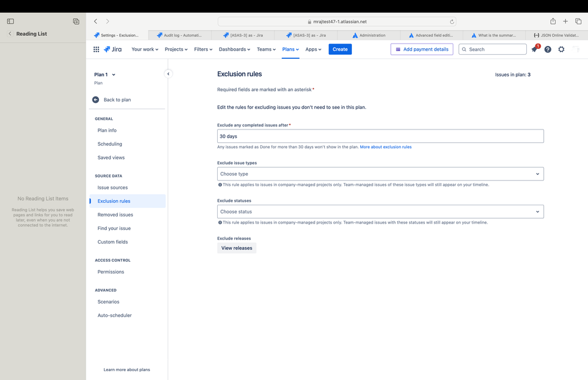Click the Jira logo in the navbar
The height and width of the screenshot is (380, 588).
[x=113, y=49]
